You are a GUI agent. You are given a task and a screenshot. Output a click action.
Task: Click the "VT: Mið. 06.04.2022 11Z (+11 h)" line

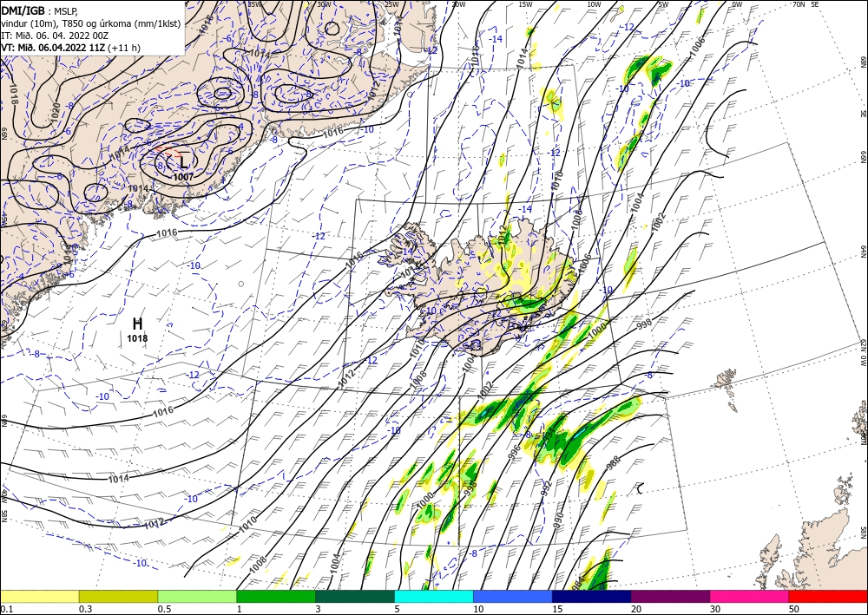click(71, 48)
